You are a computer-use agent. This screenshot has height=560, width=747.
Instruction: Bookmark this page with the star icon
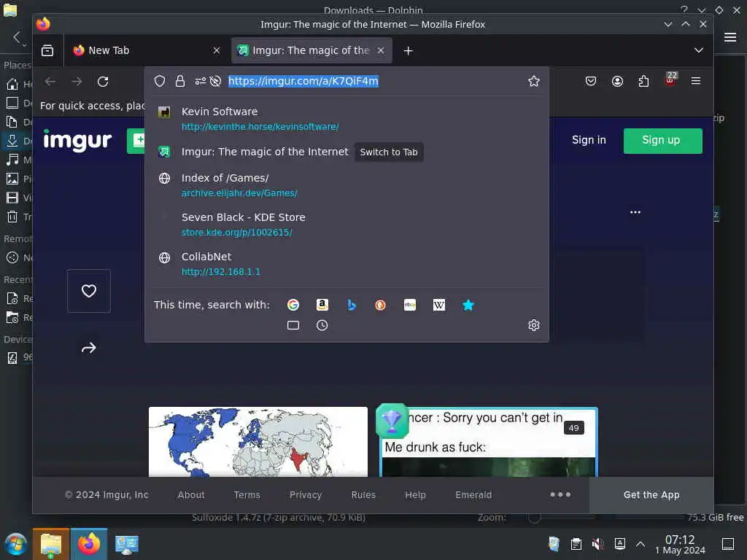(533, 81)
